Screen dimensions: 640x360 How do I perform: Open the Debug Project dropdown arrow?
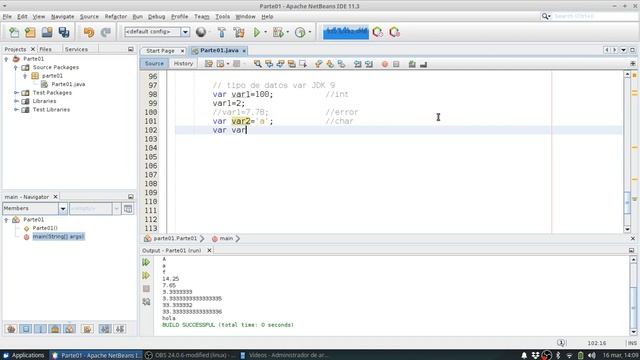tap(287, 32)
